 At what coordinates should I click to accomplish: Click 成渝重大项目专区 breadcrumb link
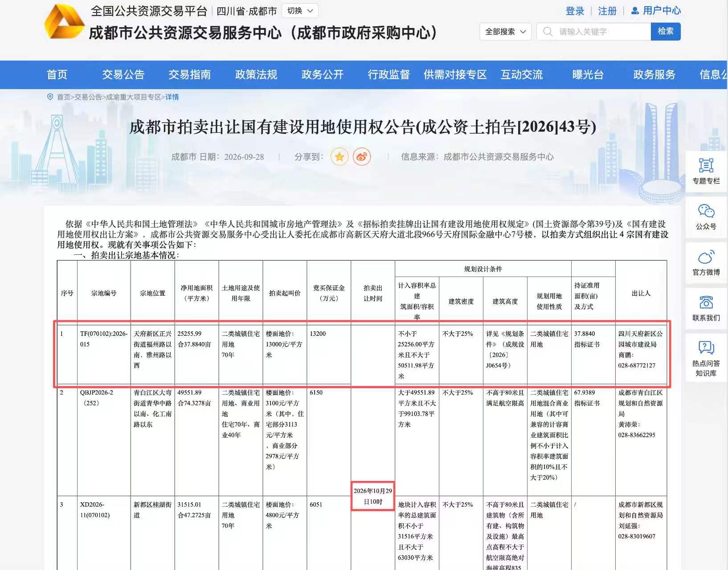(134, 97)
